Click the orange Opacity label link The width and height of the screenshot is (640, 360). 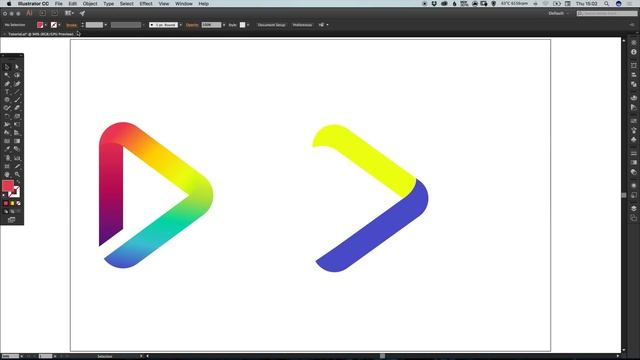tap(192, 25)
